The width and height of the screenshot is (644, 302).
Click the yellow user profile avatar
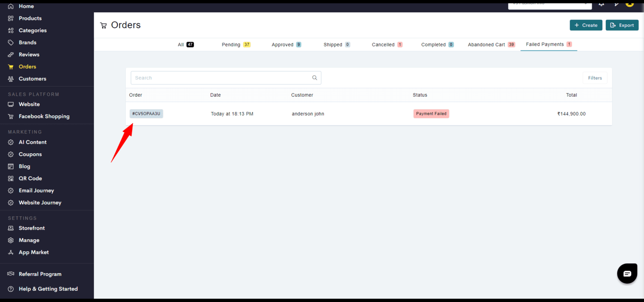click(x=629, y=4)
